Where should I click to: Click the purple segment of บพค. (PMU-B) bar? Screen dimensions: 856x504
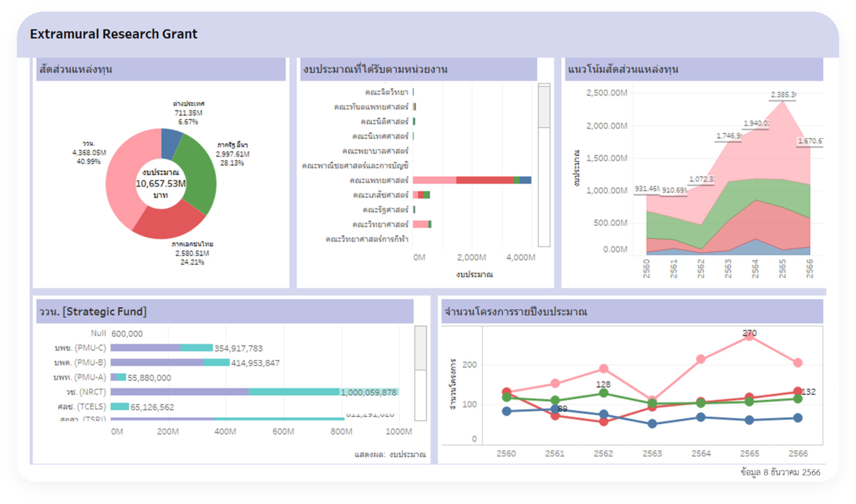click(x=157, y=363)
